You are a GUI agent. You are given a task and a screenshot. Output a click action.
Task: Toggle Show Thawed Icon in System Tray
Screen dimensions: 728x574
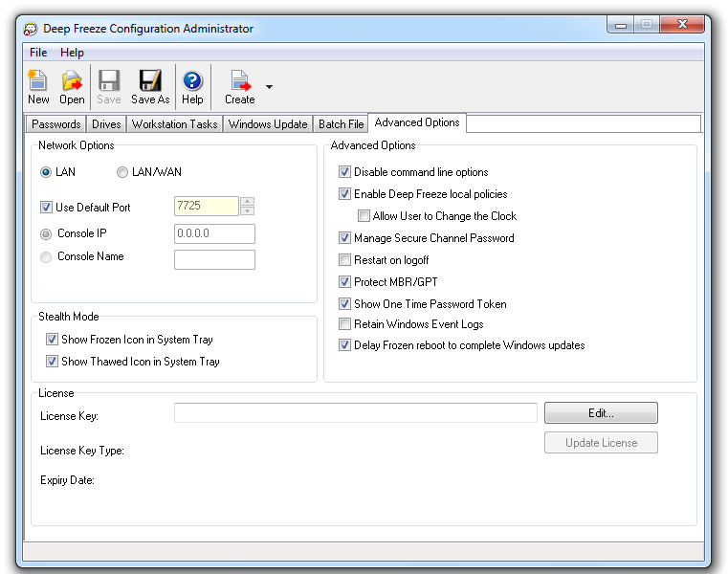click(52, 362)
